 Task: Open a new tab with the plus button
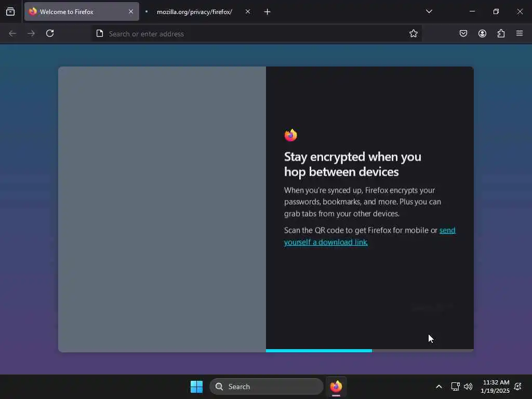coord(267,12)
